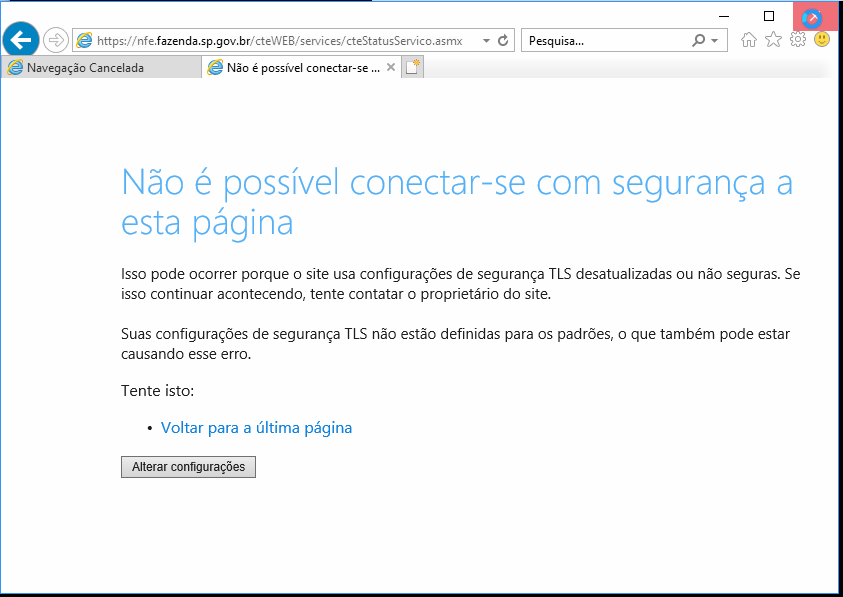
Task: Click the paragraph starting Isso pode ocorrer
Action: 461,284
